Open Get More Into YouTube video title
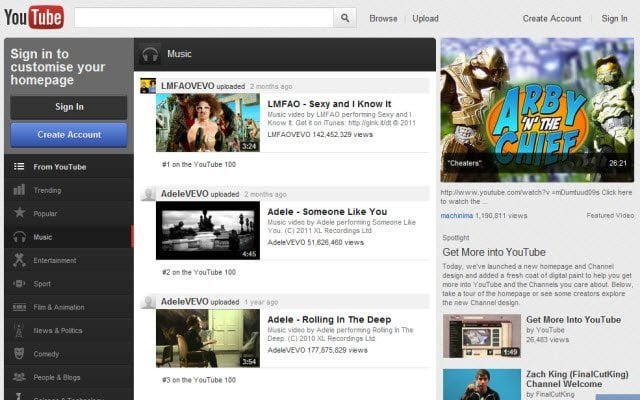 [573, 320]
